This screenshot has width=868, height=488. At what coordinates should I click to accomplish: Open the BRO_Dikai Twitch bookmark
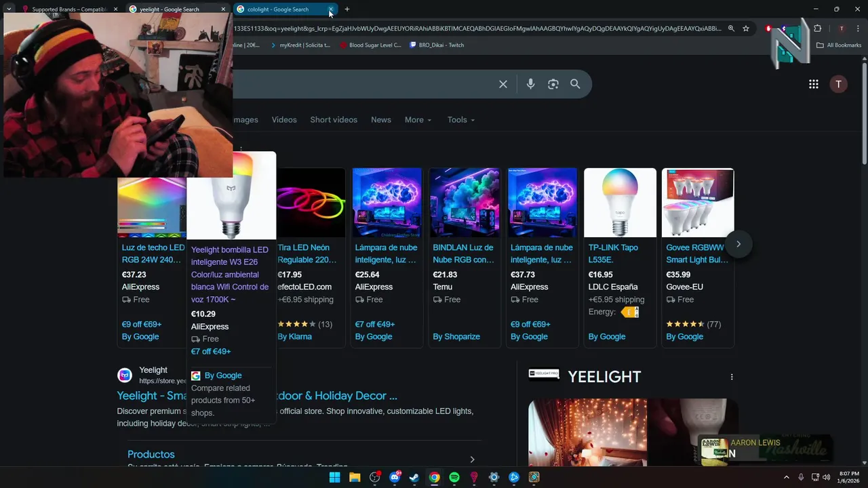pos(437,45)
